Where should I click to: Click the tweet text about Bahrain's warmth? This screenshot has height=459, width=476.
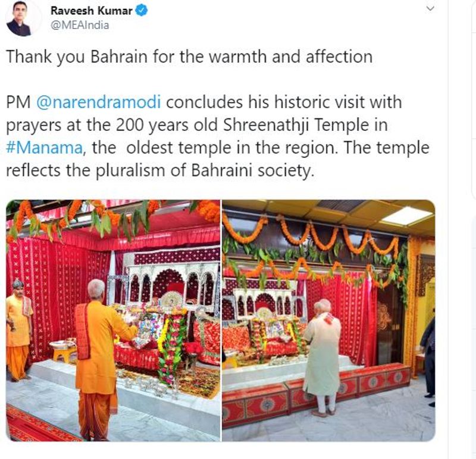(x=189, y=56)
